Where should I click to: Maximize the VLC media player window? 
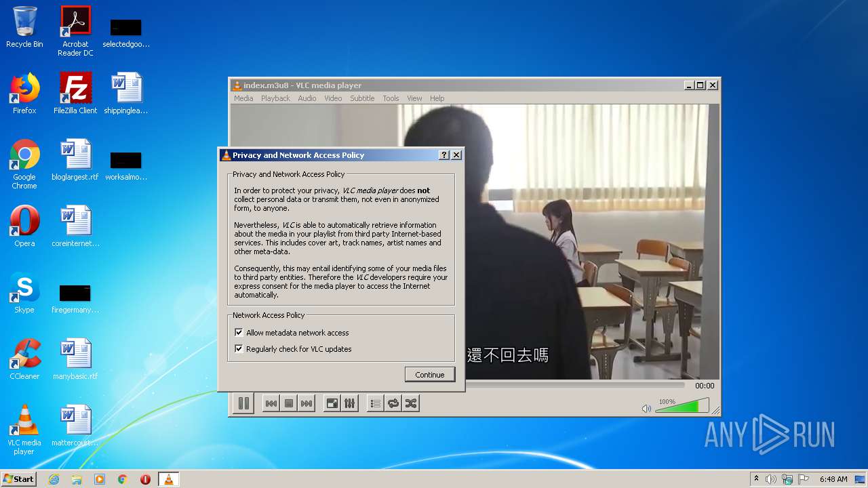701,85
